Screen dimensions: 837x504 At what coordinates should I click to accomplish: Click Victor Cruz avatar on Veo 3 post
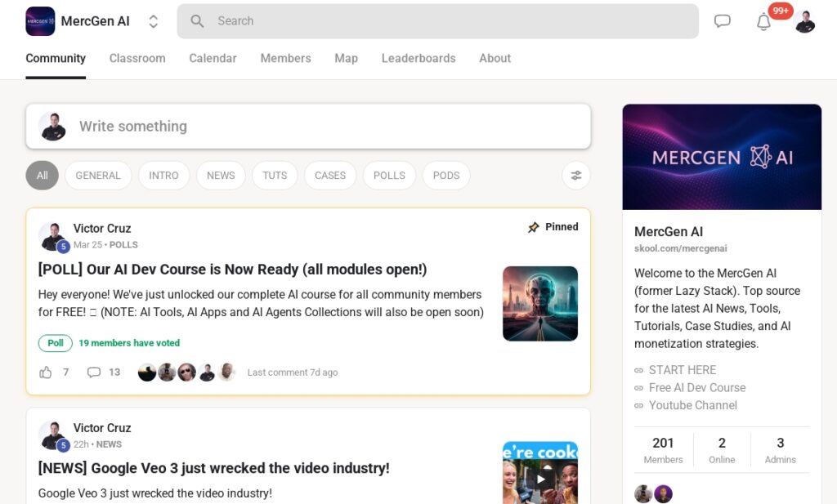[x=53, y=435]
